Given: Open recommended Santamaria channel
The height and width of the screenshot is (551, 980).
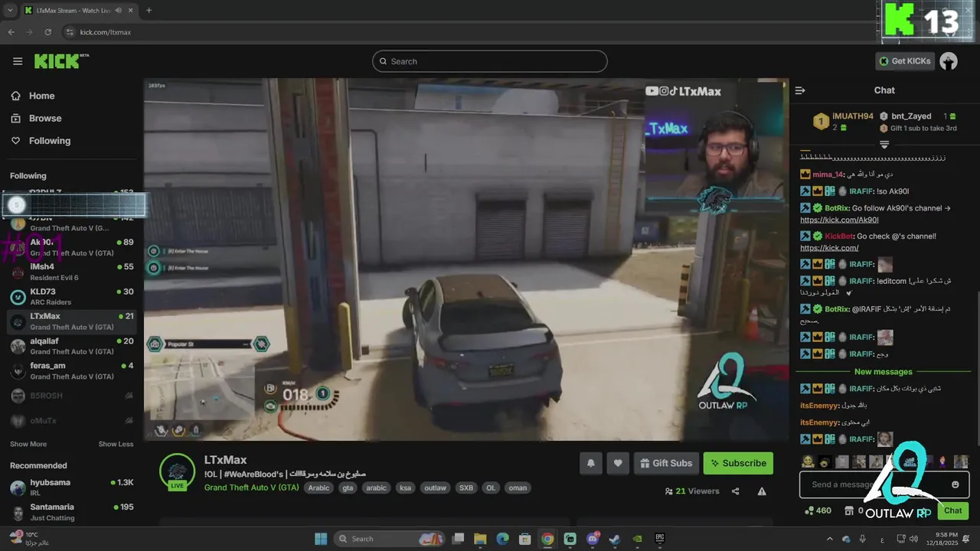Looking at the screenshot, I should coord(71,512).
